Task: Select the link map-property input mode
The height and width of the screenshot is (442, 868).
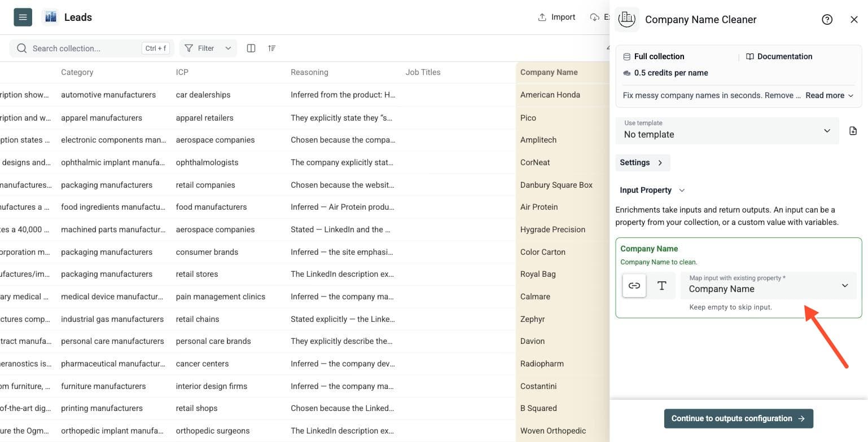Action: tap(634, 286)
